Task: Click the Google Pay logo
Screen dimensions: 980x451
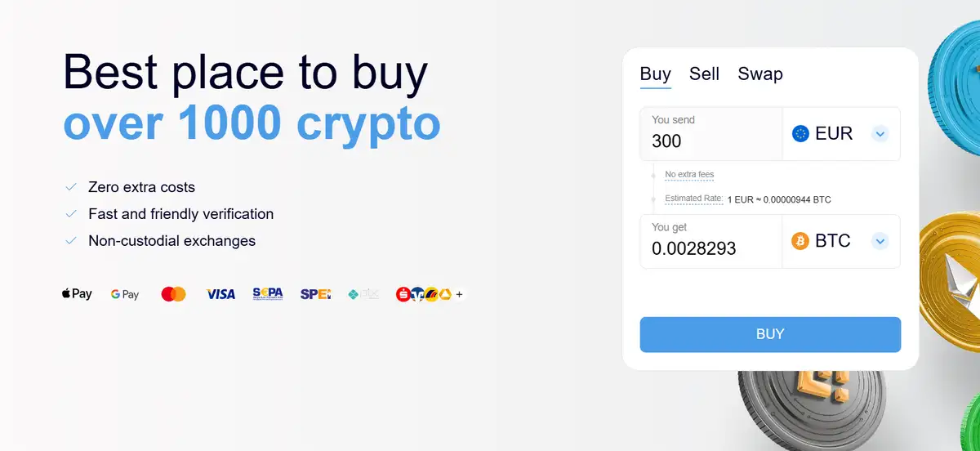Action: (125, 294)
